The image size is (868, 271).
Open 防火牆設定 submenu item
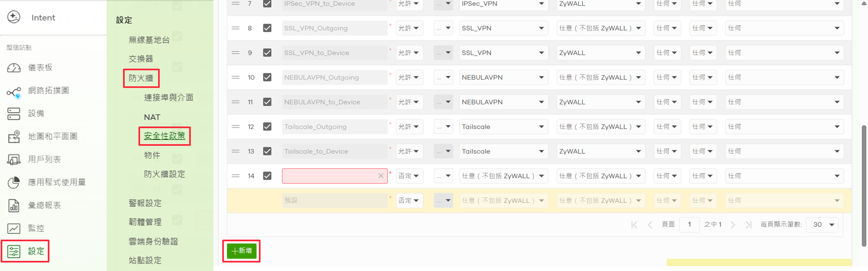pos(164,174)
